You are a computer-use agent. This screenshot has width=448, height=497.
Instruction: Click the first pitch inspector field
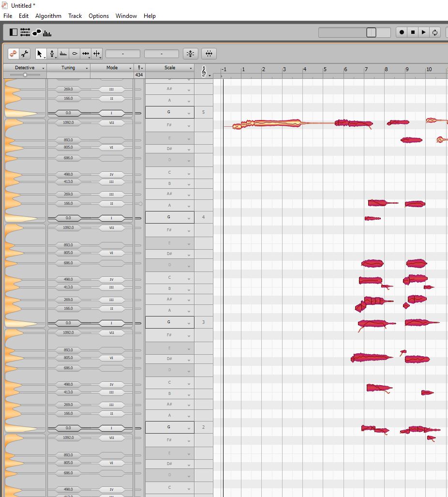123,54
